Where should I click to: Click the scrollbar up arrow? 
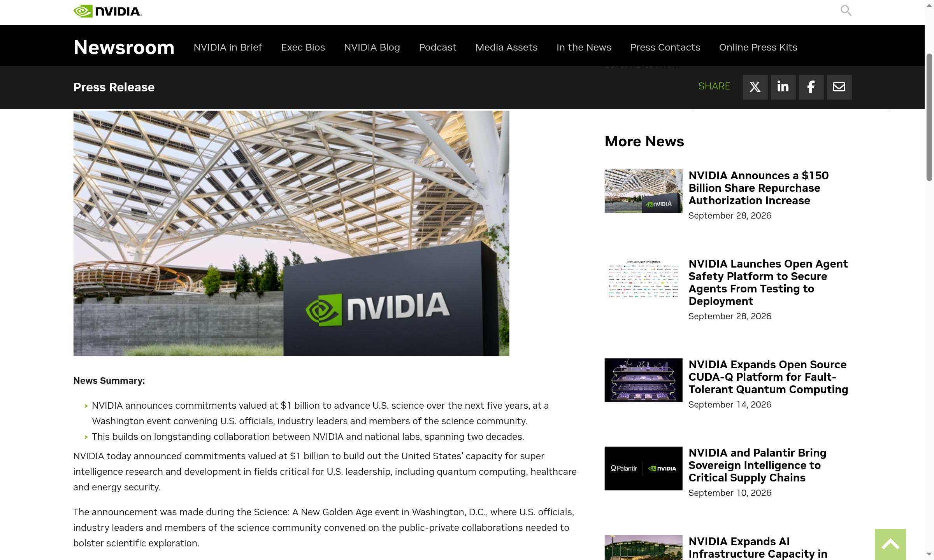929,5
